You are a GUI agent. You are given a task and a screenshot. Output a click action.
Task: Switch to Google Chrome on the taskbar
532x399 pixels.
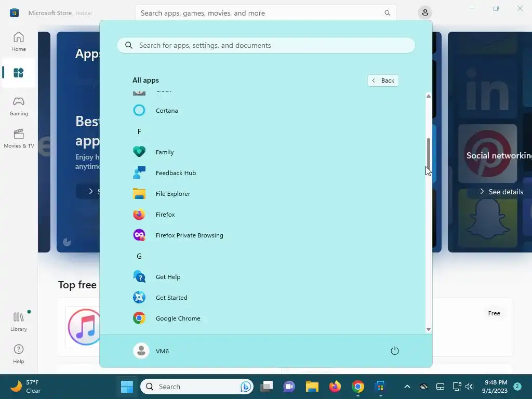coord(357,387)
